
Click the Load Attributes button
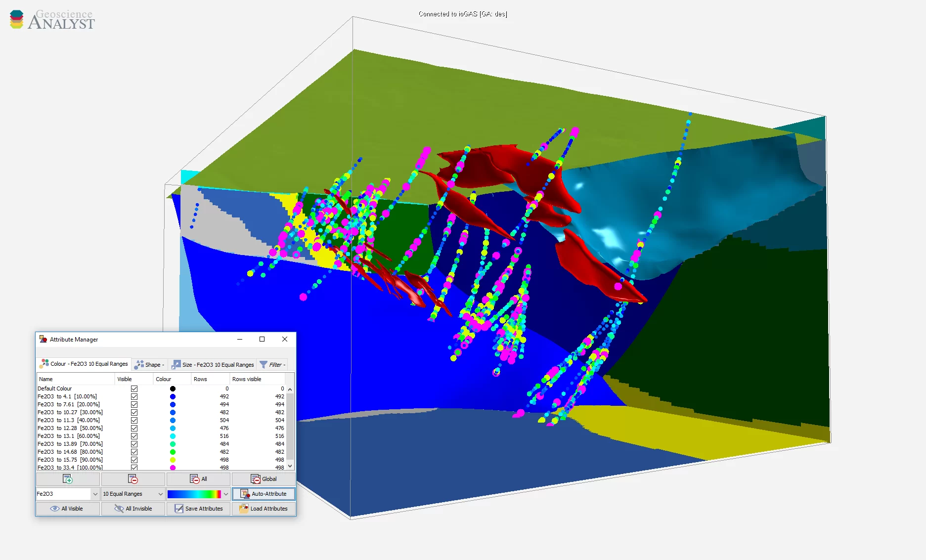tap(264, 509)
